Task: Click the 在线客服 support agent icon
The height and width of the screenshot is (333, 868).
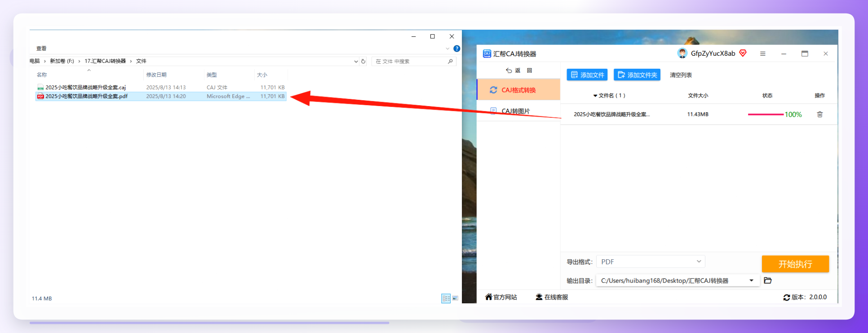Action: 539,297
